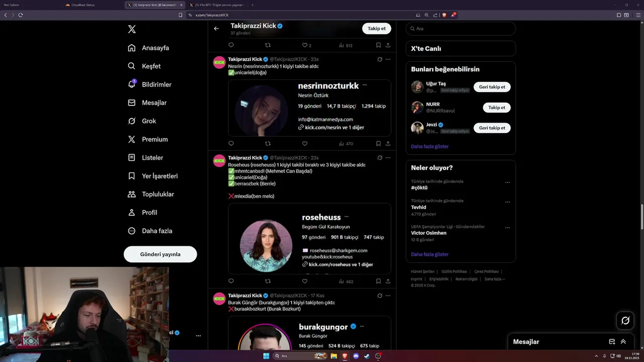View analytics 913 on top post

(x=346, y=45)
